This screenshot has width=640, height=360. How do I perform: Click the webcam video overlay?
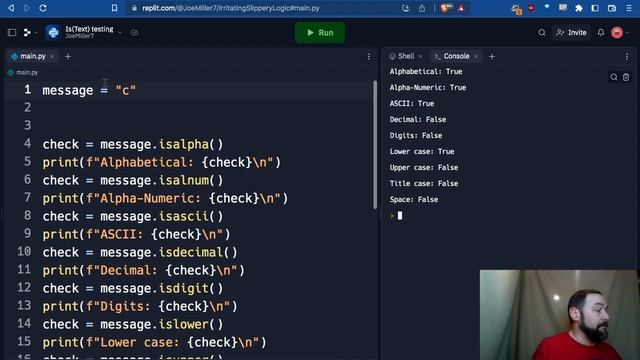559,315
